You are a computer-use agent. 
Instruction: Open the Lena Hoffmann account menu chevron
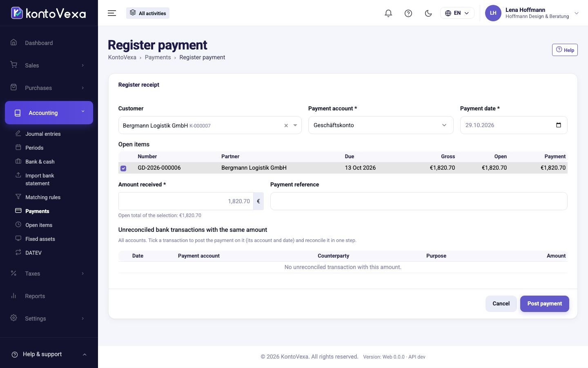coord(577,13)
